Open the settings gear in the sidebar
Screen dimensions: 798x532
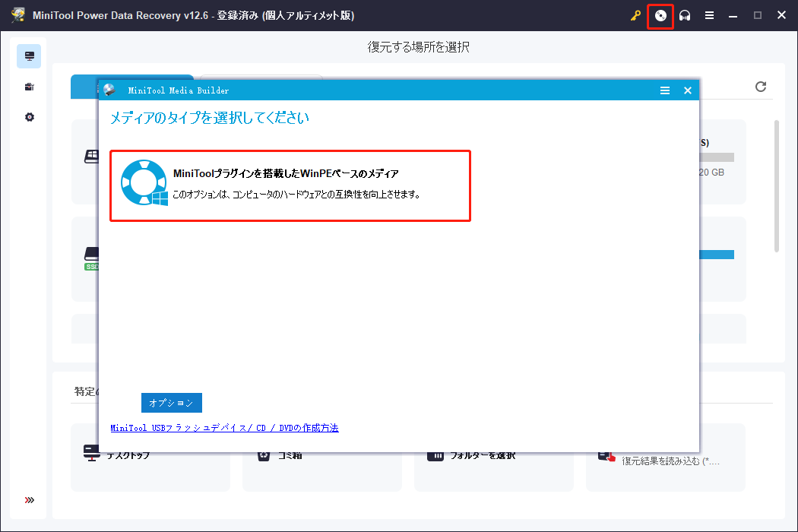[x=28, y=117]
